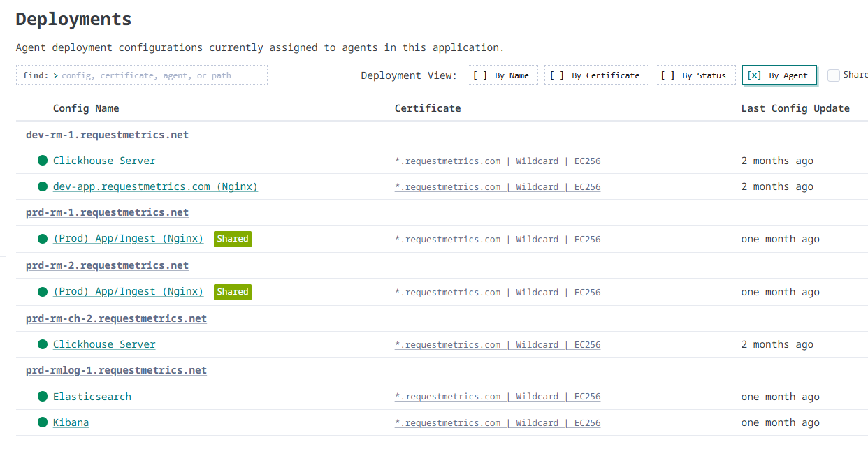Screen dimensions: 868x456
Task: Click green status dot beside Elasticsearch
Action: [x=43, y=397]
